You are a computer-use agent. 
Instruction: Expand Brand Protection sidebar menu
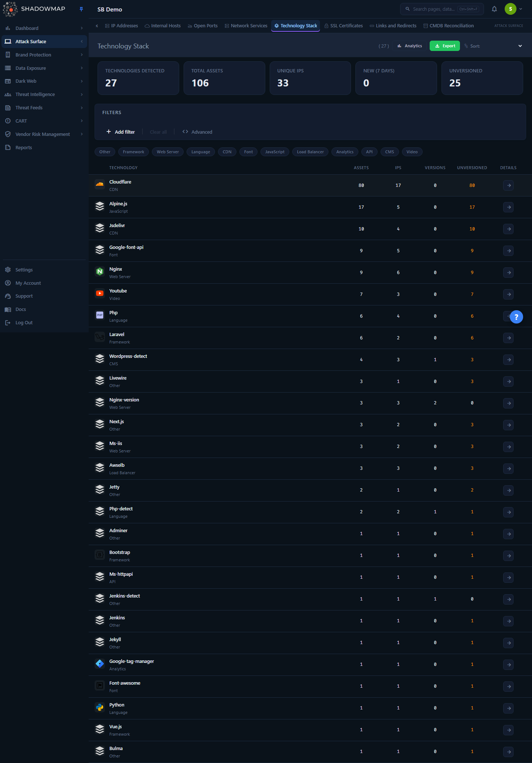tap(82, 55)
